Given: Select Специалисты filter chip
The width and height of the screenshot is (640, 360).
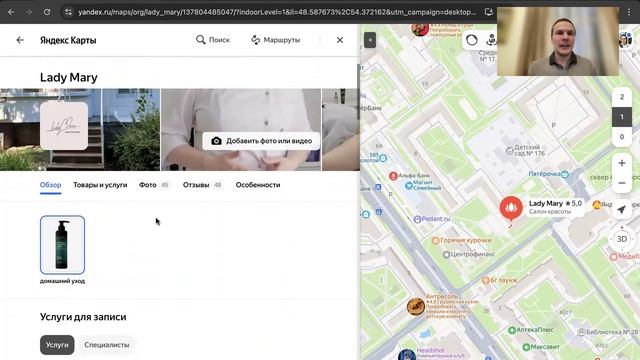Looking at the screenshot, I should click(x=107, y=345).
